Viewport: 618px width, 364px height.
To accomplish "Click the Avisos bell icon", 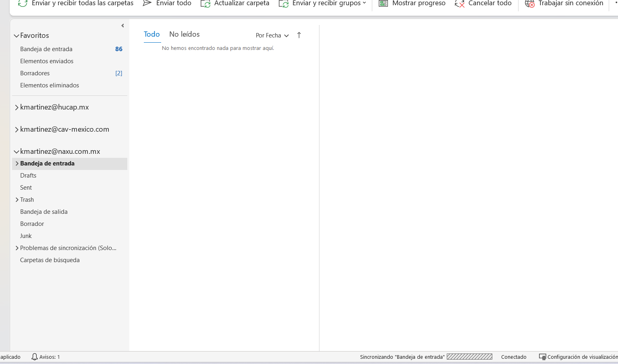I will pos(35,357).
